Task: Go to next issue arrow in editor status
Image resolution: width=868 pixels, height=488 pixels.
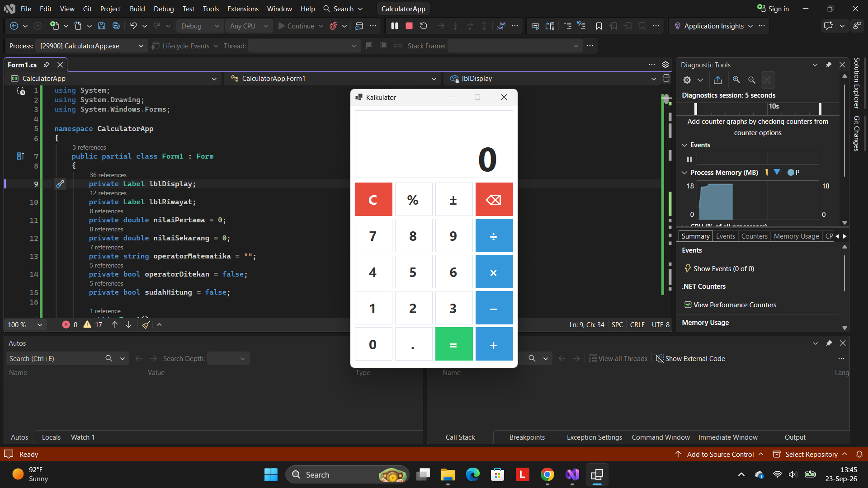Action: tap(128, 325)
